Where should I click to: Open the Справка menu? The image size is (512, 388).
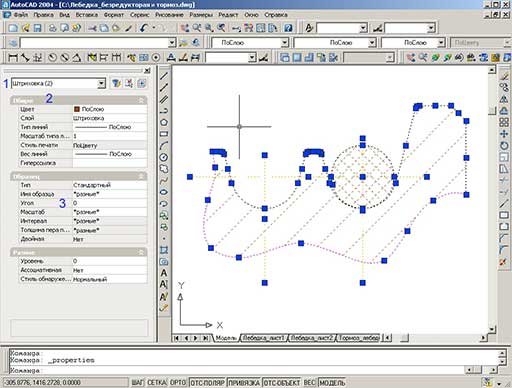(x=276, y=15)
